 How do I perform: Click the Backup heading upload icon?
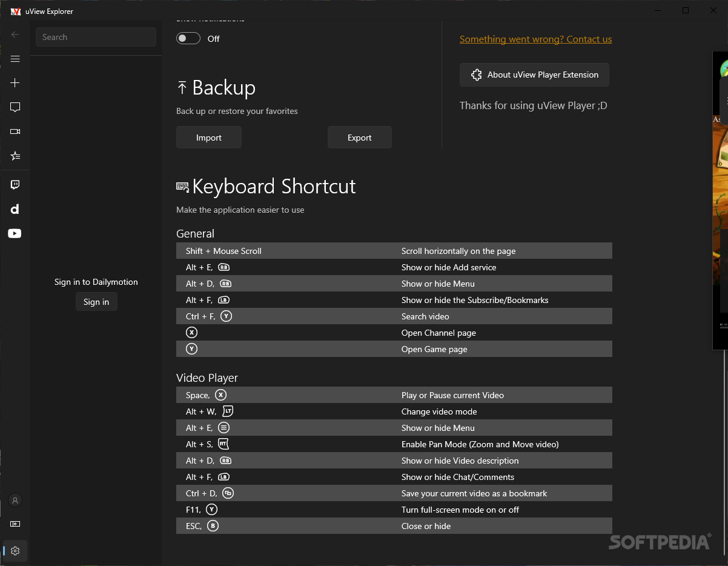(182, 88)
